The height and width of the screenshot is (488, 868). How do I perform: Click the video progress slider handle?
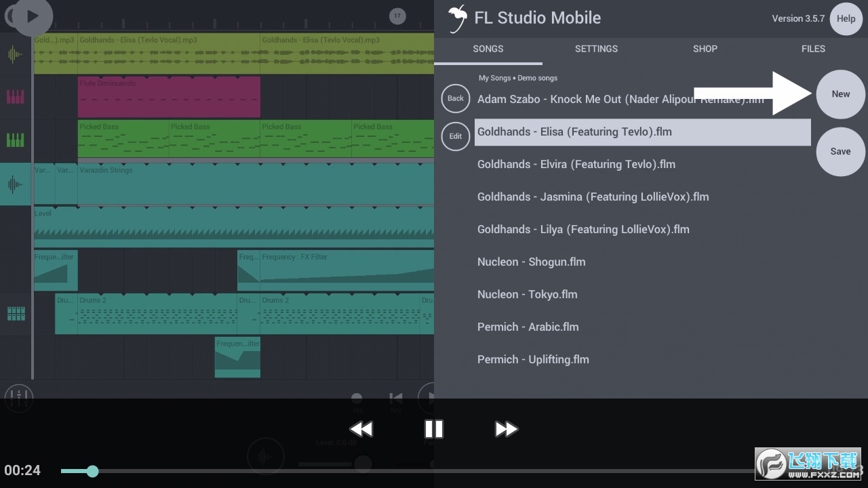tap(92, 471)
